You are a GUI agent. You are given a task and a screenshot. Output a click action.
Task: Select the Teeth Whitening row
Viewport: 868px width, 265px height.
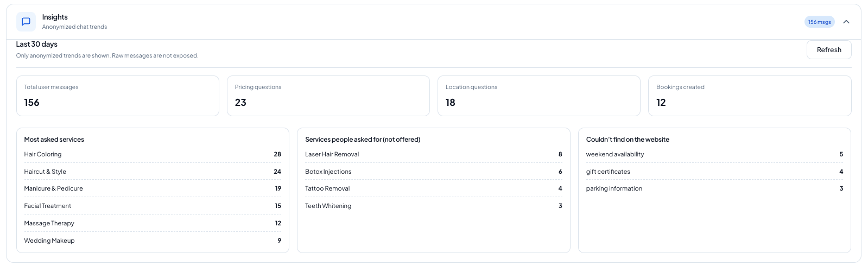point(328,206)
